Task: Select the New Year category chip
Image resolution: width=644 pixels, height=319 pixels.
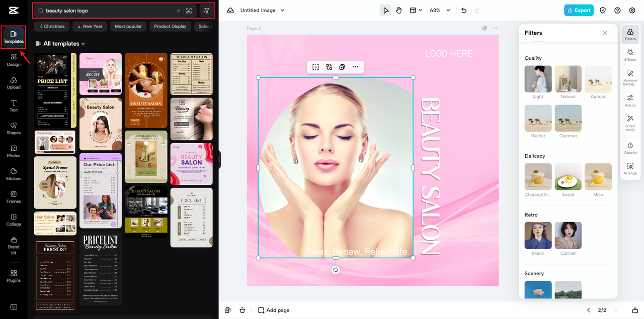Action: pos(90,26)
